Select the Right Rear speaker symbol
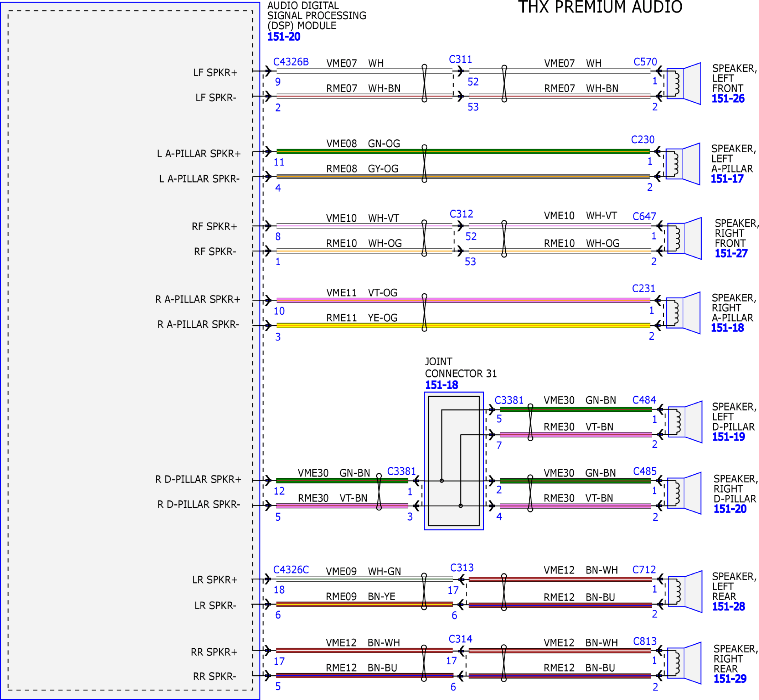 pos(684,663)
